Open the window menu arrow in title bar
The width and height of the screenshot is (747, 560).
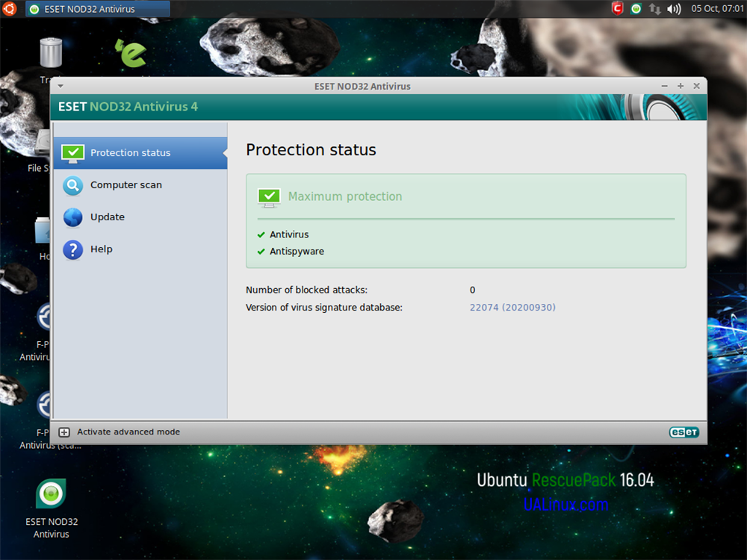tap(61, 86)
